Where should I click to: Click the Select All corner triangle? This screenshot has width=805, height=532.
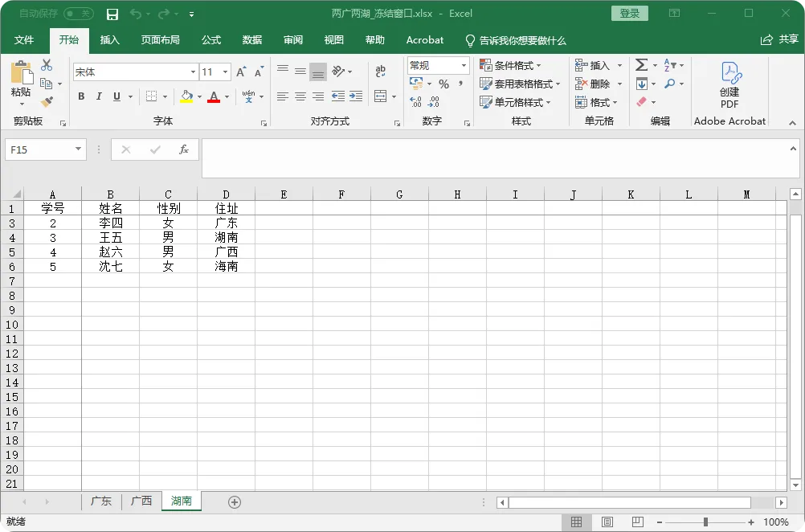pyautogui.click(x=16, y=194)
